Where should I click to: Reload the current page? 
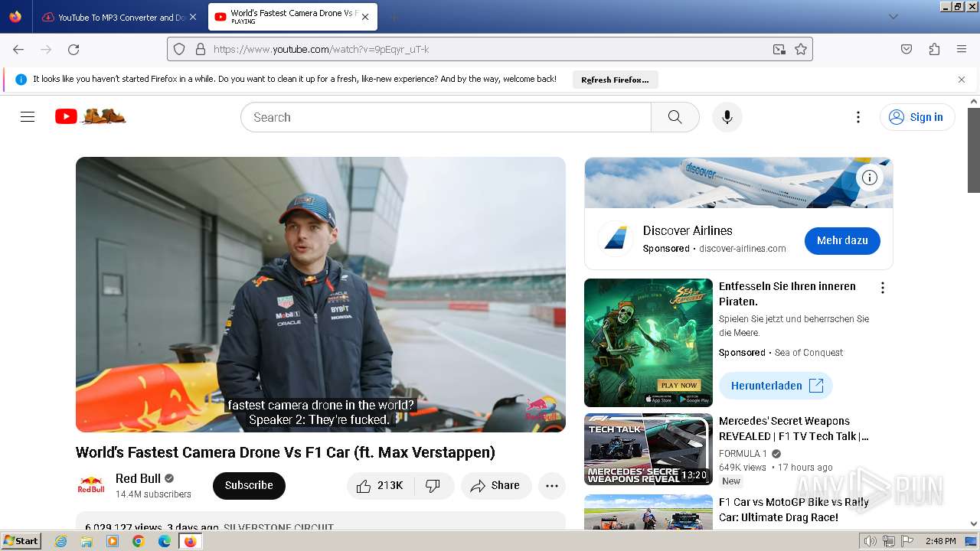[73, 49]
